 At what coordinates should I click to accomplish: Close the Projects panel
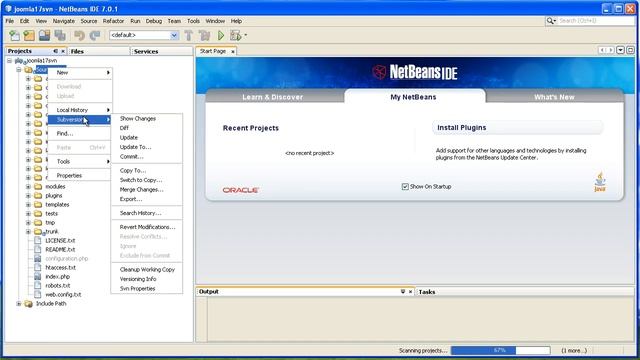pos(63,51)
